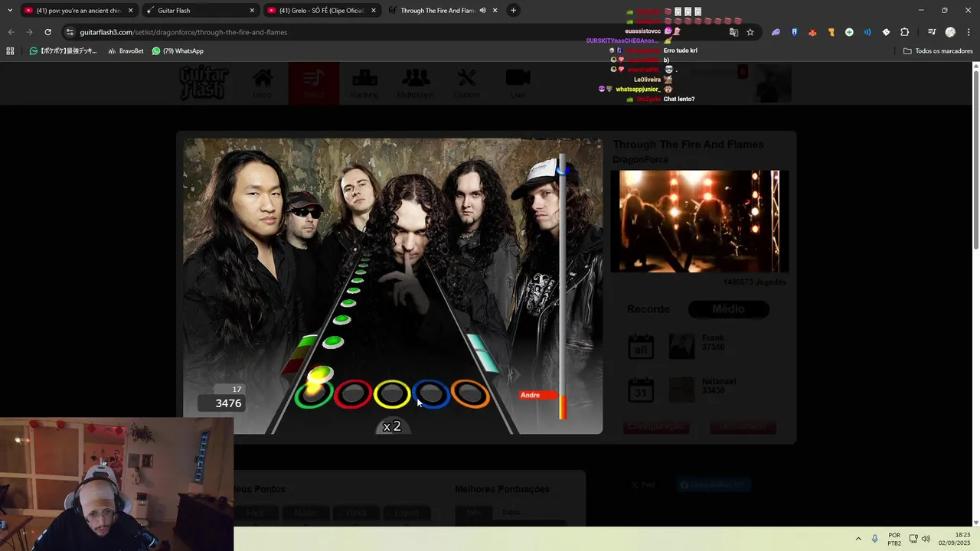
Task: Click the song video thumbnail
Action: [x=699, y=221]
